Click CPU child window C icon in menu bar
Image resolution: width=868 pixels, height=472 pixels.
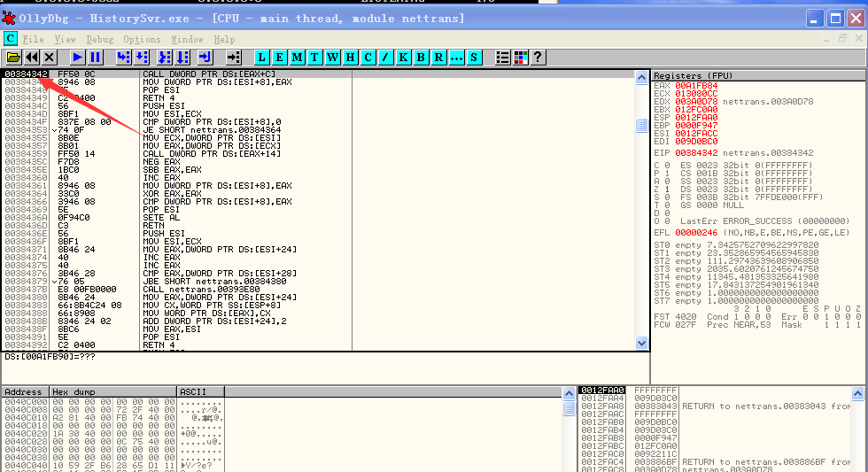coord(11,39)
